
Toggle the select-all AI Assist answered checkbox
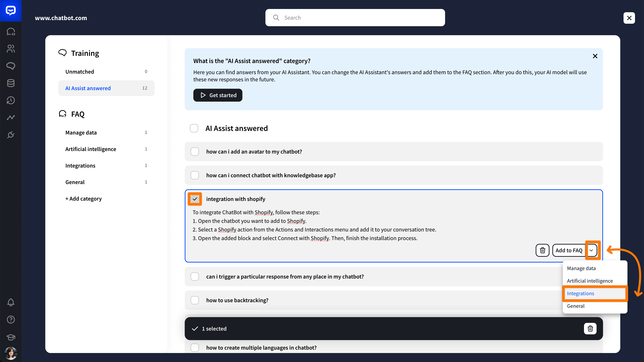pyautogui.click(x=194, y=128)
